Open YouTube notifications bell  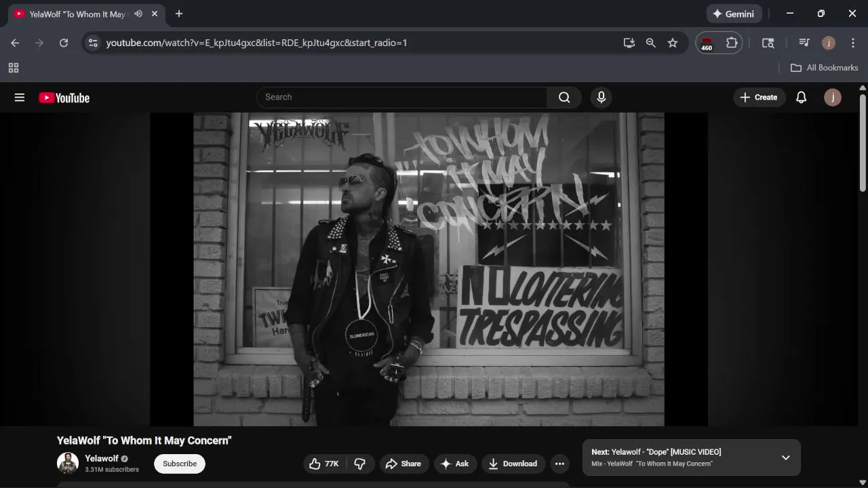click(x=801, y=98)
